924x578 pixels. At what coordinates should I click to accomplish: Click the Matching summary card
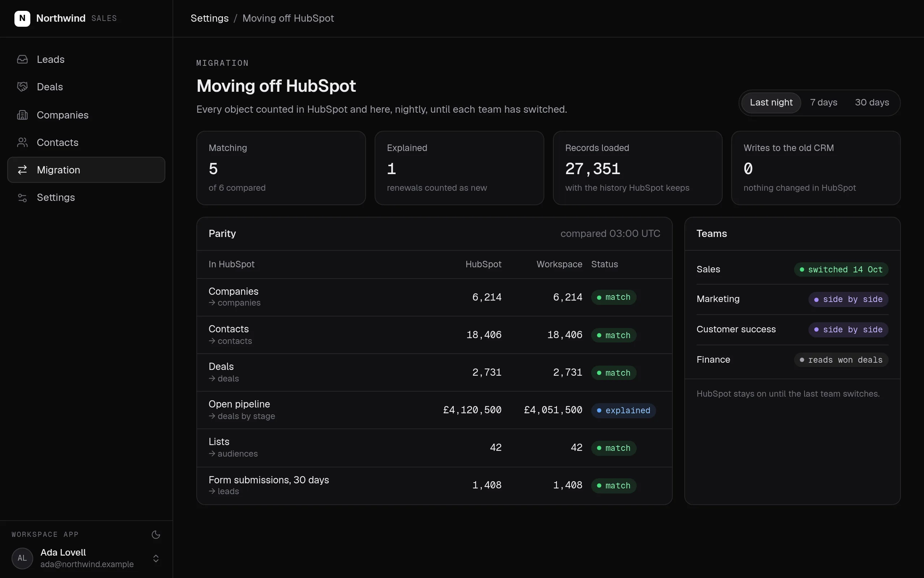pos(281,168)
